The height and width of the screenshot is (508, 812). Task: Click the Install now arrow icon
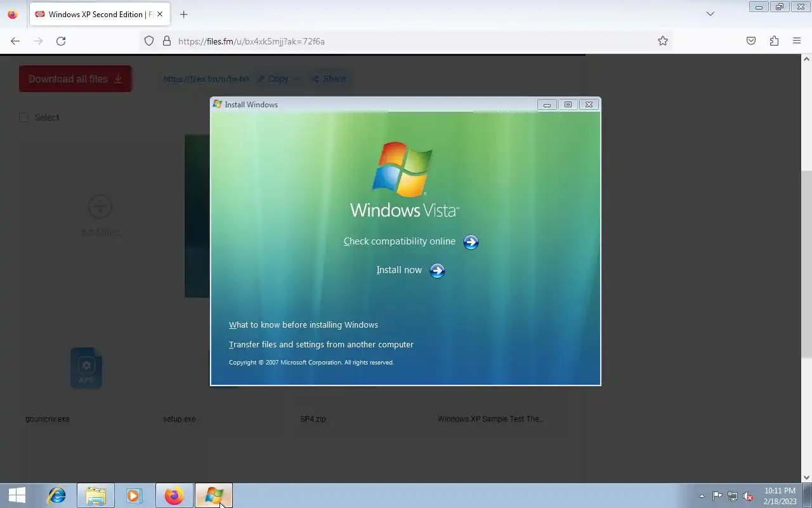[x=437, y=271]
